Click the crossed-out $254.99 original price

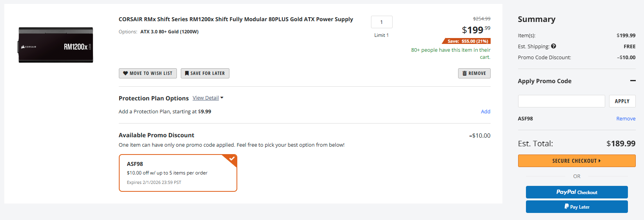coord(481,19)
